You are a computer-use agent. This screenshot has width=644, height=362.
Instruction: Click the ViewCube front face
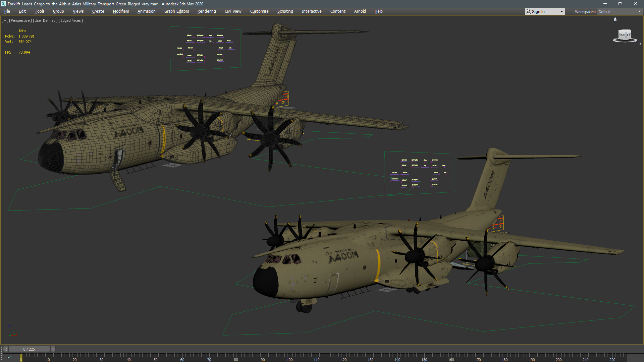pos(623,35)
